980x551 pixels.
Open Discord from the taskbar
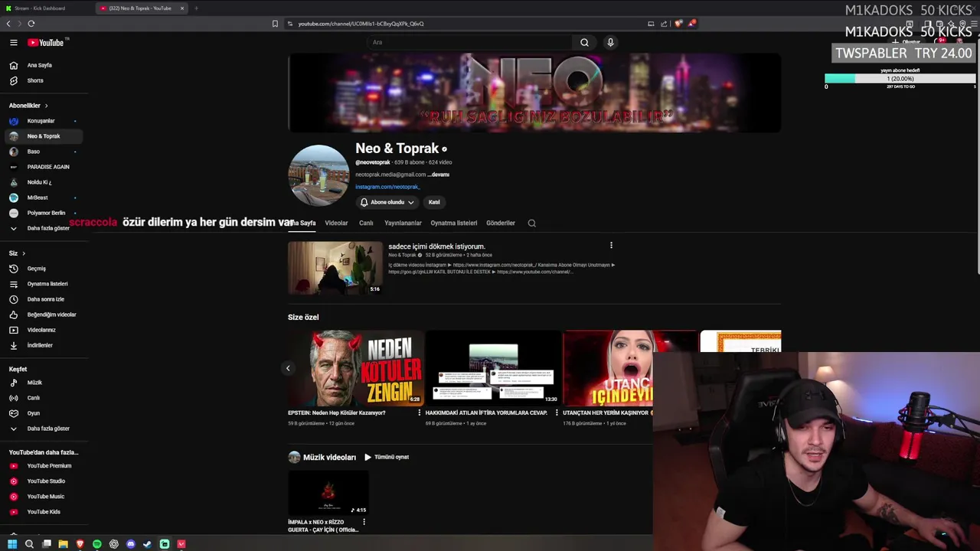pyautogui.click(x=131, y=544)
